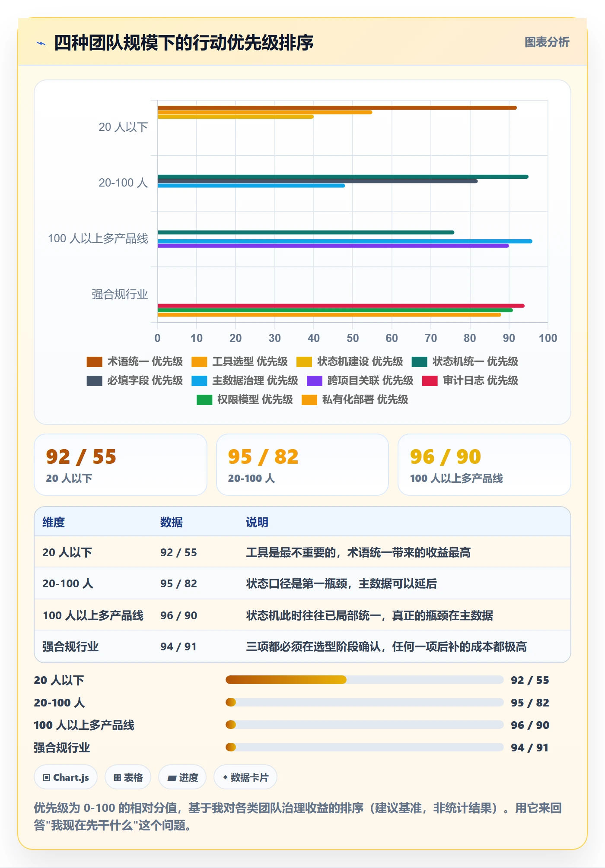Click the 20 人以下 progress bar

[365, 680]
